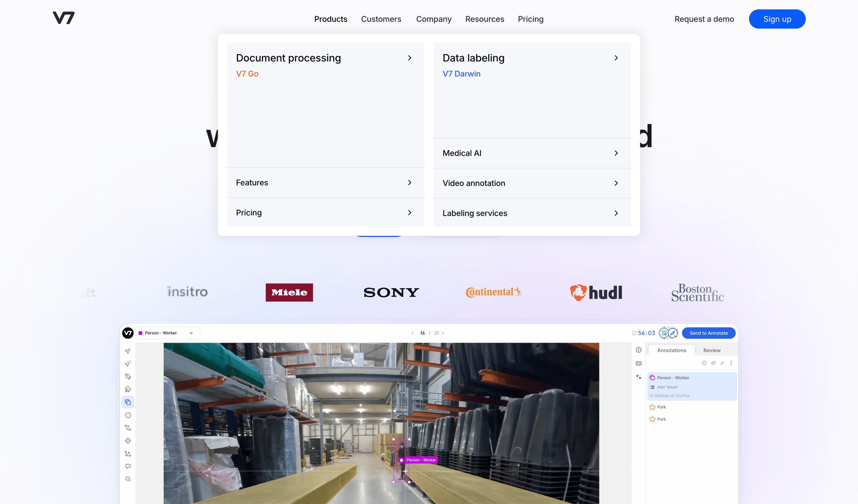Open the Customers nav menu

coord(381,19)
